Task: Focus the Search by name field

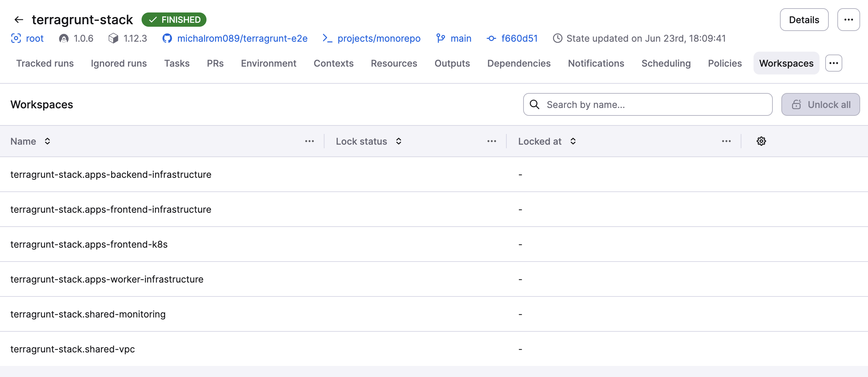Action: point(648,105)
